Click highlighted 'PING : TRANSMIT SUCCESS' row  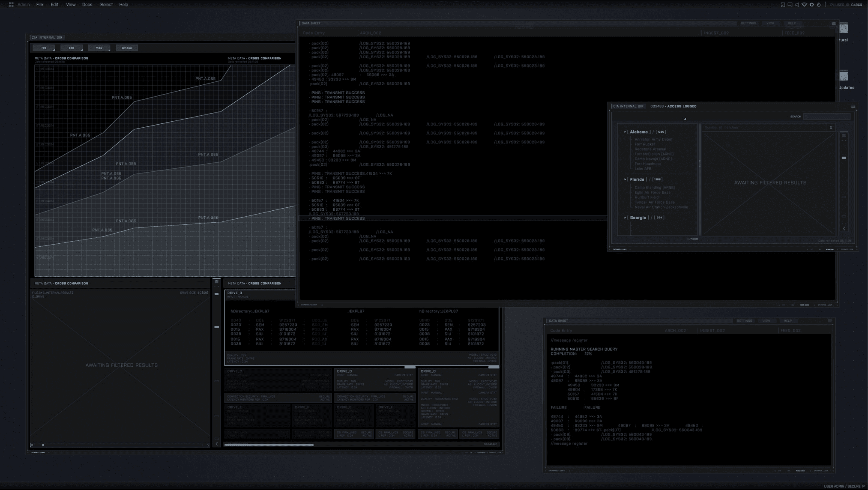[452, 218]
